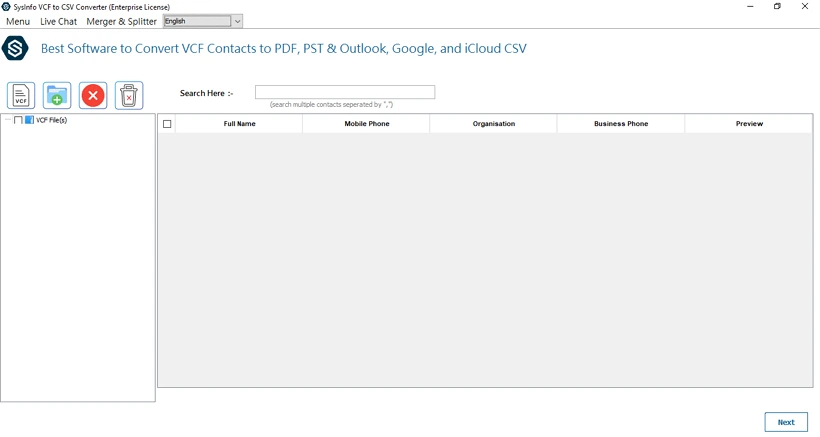Click the Add folder icon

57,95
